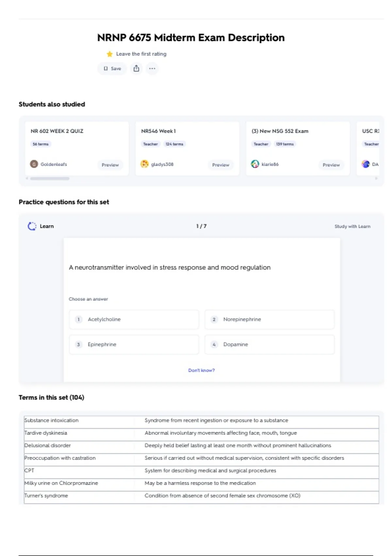
Task: Select answer option Acetylcholine
Action: pyautogui.click(x=134, y=319)
